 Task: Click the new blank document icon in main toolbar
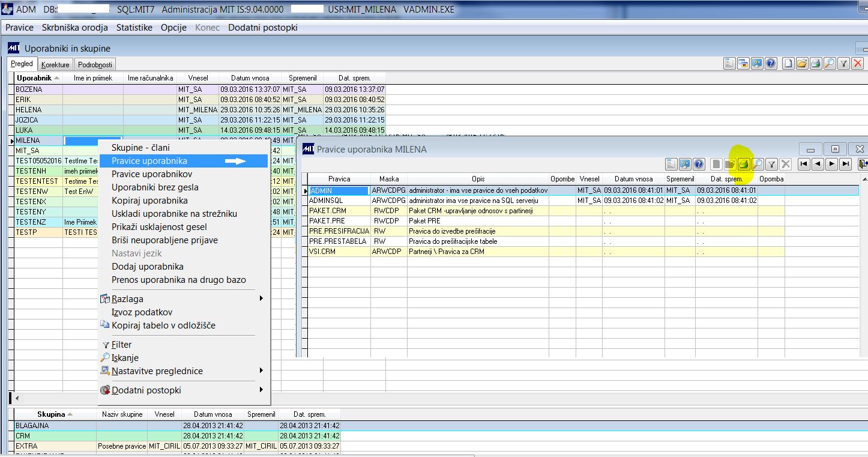tap(788, 64)
